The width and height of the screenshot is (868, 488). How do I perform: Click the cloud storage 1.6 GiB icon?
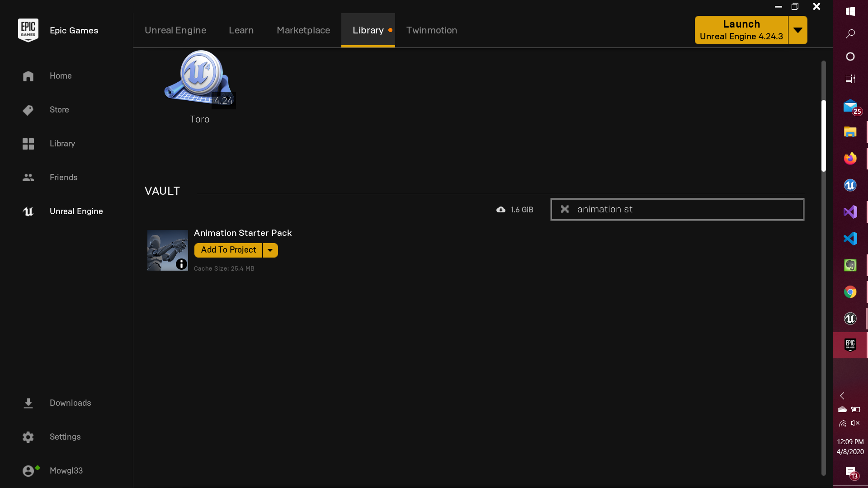(x=501, y=210)
